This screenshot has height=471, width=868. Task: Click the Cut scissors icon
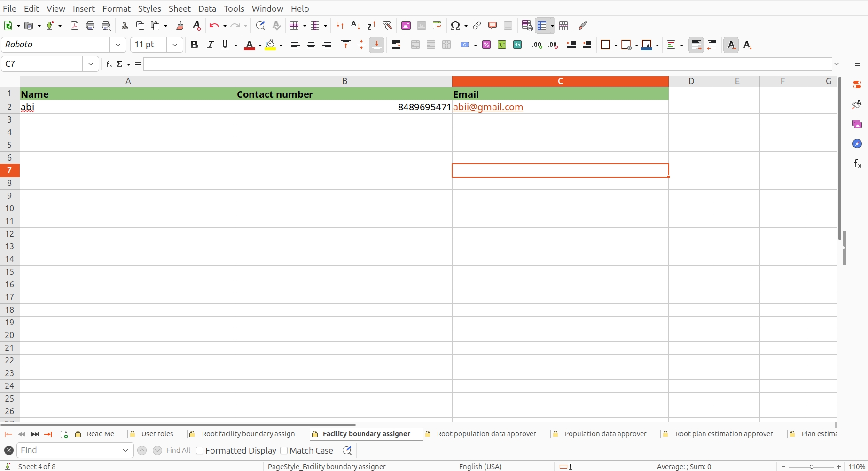[x=125, y=26]
